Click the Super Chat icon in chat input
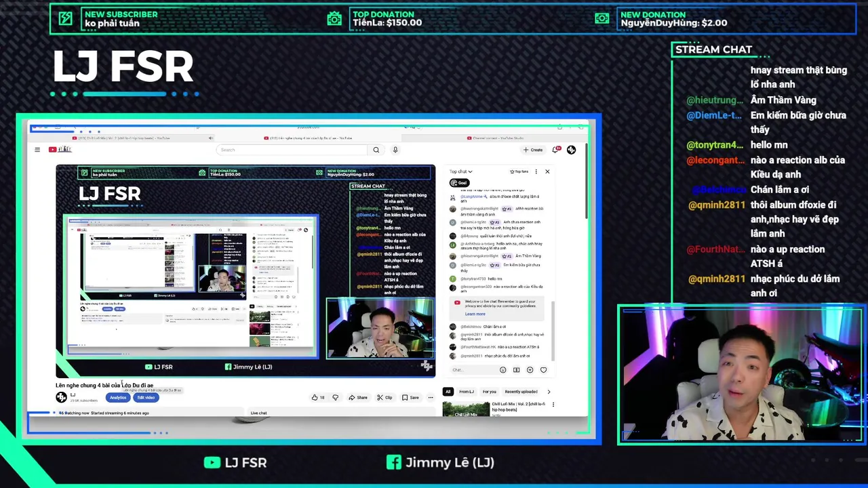The width and height of the screenshot is (868, 488). (x=516, y=370)
